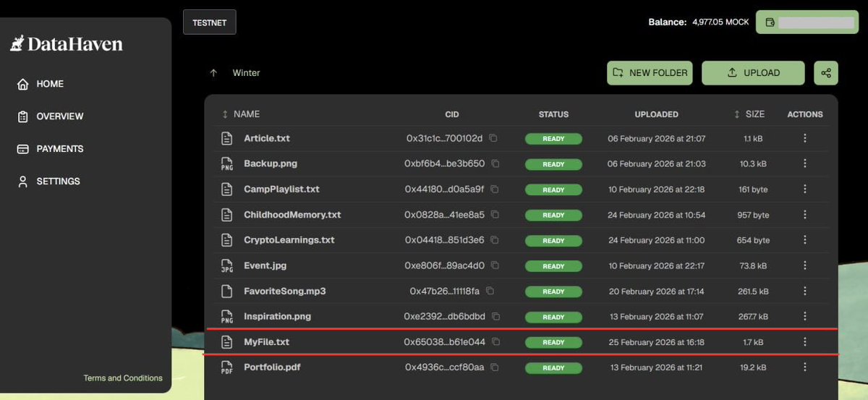
Task: Click the share icon button
Action: (x=826, y=73)
